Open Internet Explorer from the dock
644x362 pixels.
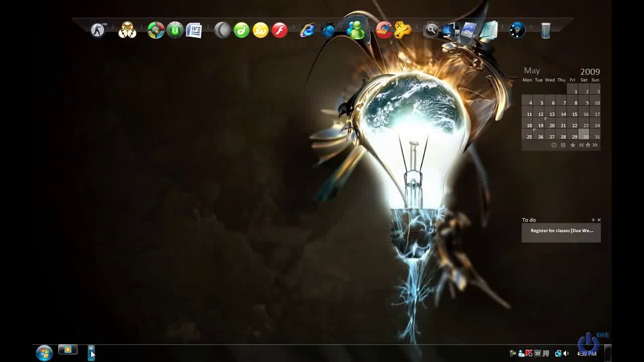[307, 30]
